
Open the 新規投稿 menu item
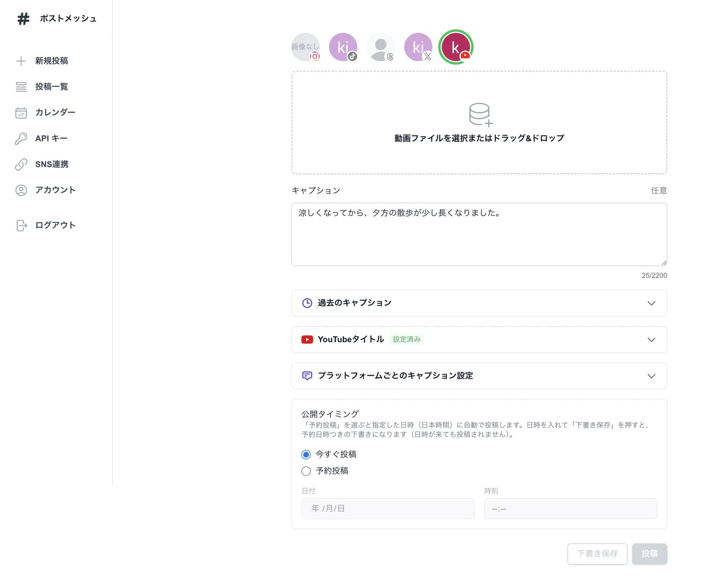pyautogui.click(x=52, y=61)
